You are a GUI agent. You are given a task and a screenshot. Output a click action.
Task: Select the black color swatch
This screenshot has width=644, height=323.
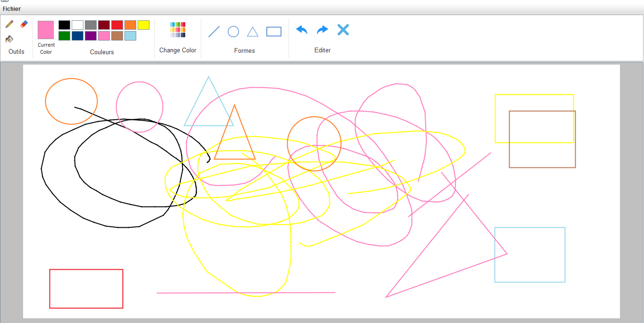tap(64, 25)
